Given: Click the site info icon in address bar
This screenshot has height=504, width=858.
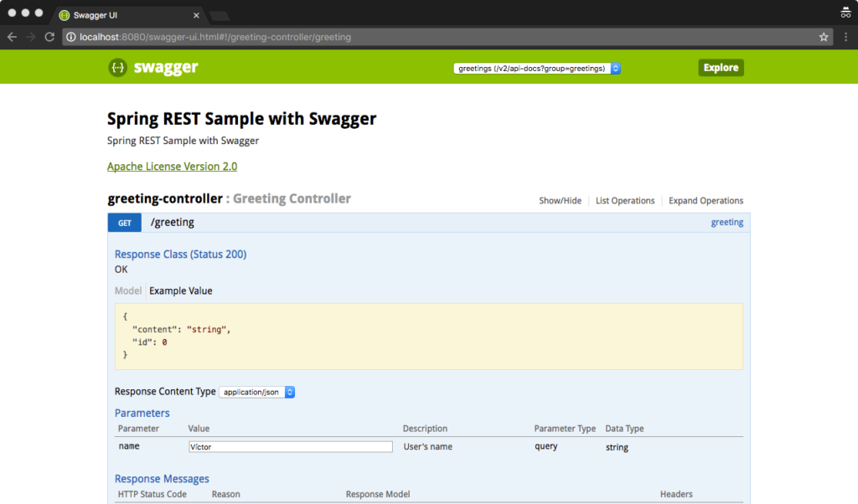Looking at the screenshot, I should [71, 37].
